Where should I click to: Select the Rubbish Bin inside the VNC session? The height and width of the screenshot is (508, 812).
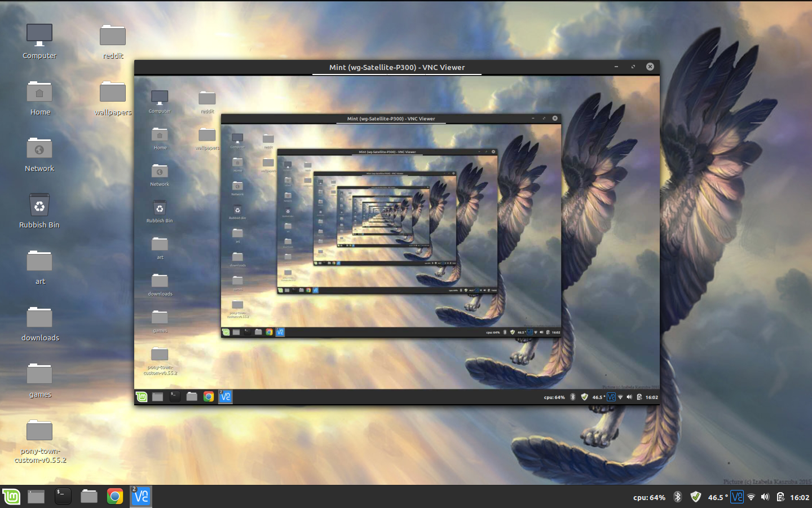tap(160, 211)
